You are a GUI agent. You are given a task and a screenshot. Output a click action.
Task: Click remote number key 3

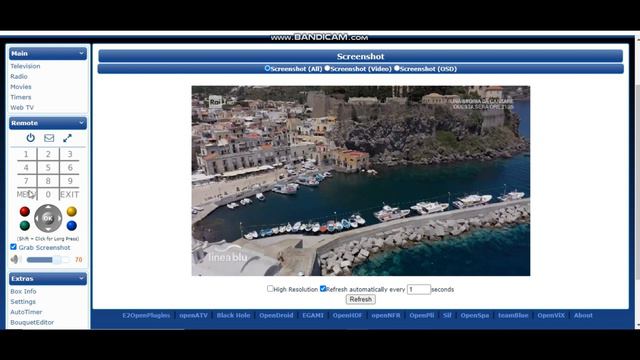click(x=70, y=154)
